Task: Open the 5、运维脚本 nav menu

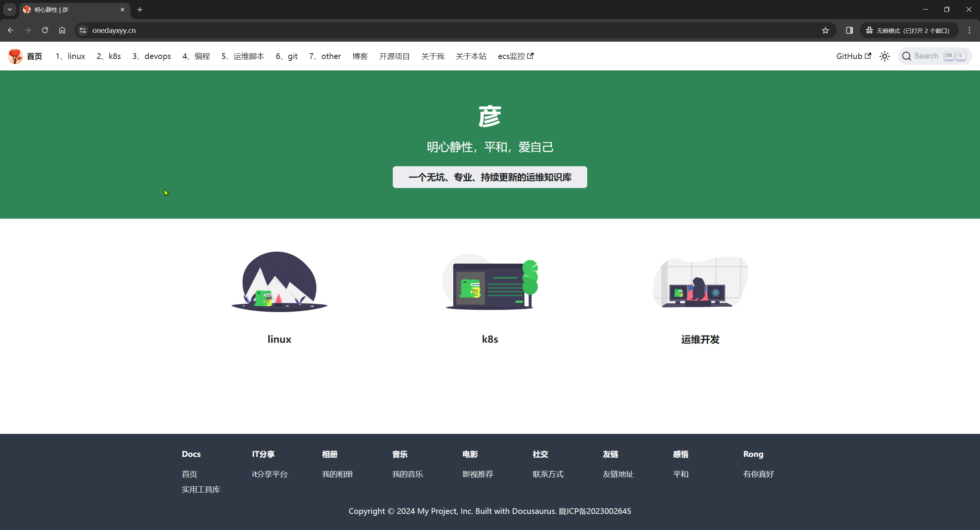Action: (x=243, y=56)
